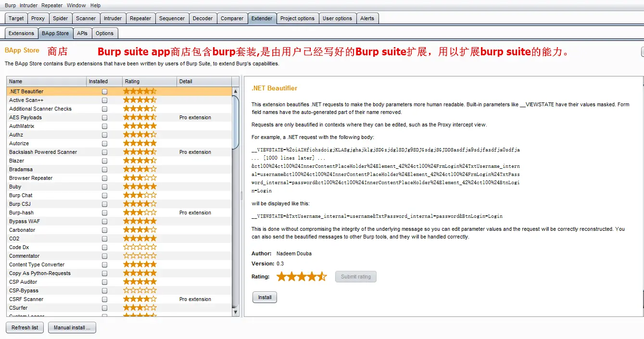This screenshot has height=339, width=644.
Task: Click the list scrollbar down arrow
Action: [x=236, y=312]
